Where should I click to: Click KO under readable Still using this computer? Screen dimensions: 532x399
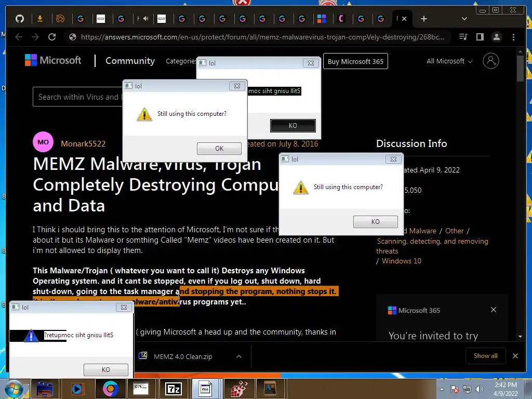(375, 221)
